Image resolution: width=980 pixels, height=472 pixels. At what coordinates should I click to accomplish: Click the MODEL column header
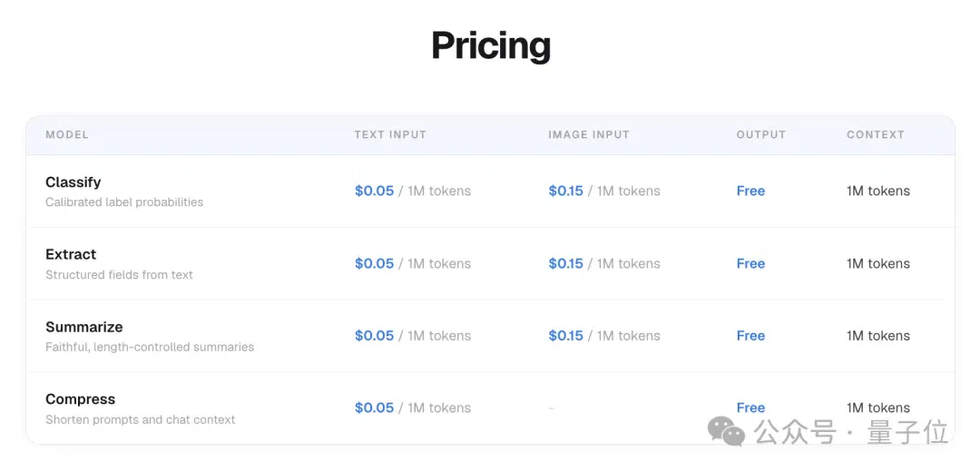click(67, 134)
